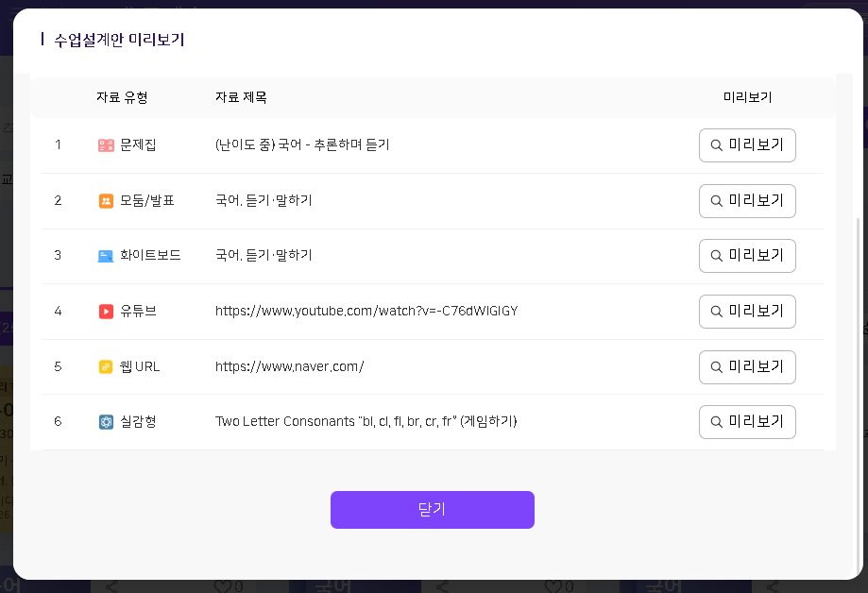Viewport: 868px width, 593px height.
Task: Click the 모둠/발표 group icon
Action: coord(106,200)
